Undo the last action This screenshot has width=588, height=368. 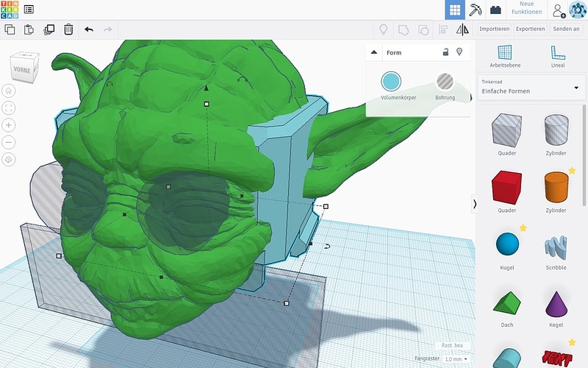89,29
